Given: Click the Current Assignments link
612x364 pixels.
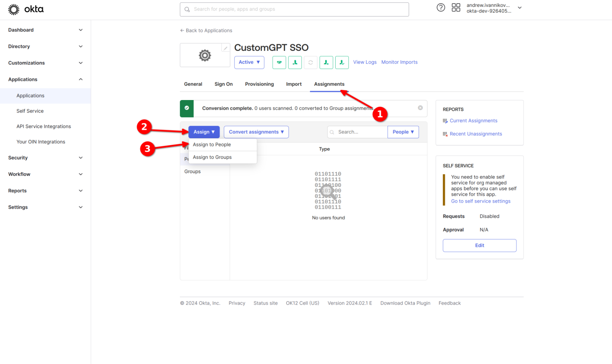Looking at the screenshot, I should click(473, 121).
